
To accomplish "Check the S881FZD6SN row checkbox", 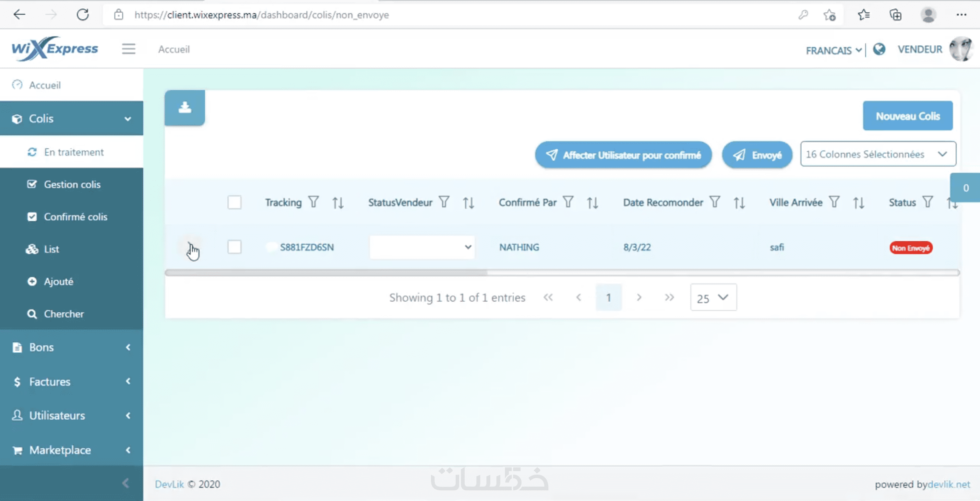I will click(234, 247).
